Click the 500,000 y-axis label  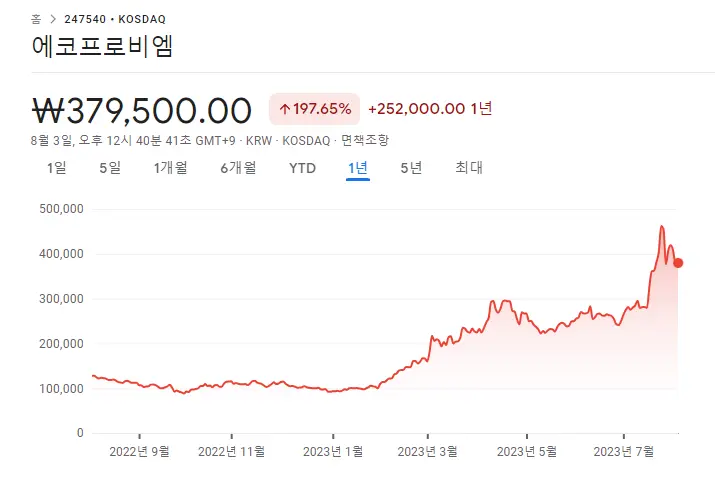[x=62, y=209]
